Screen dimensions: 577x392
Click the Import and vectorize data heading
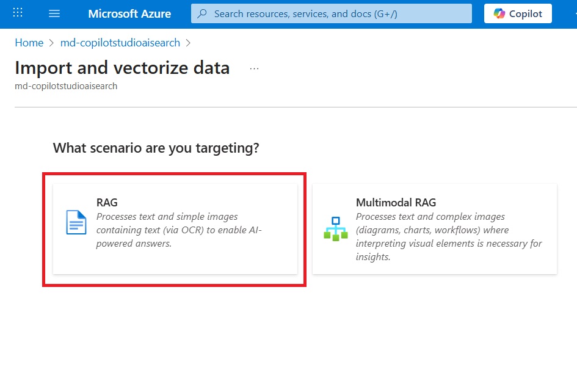(x=122, y=68)
